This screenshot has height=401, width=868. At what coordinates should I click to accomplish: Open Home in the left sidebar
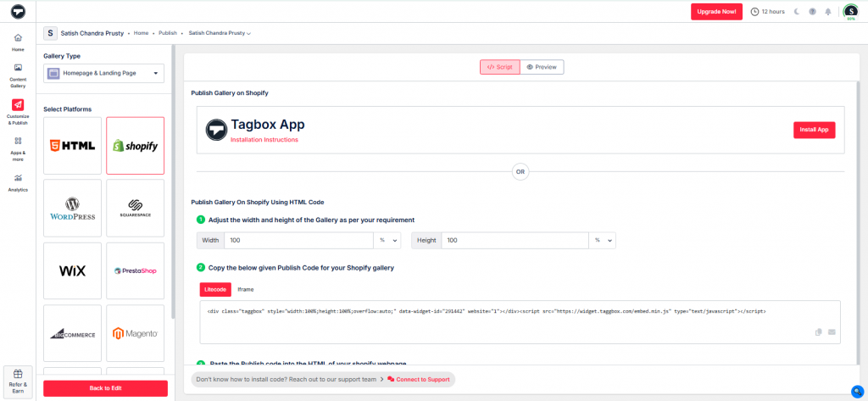[19, 42]
